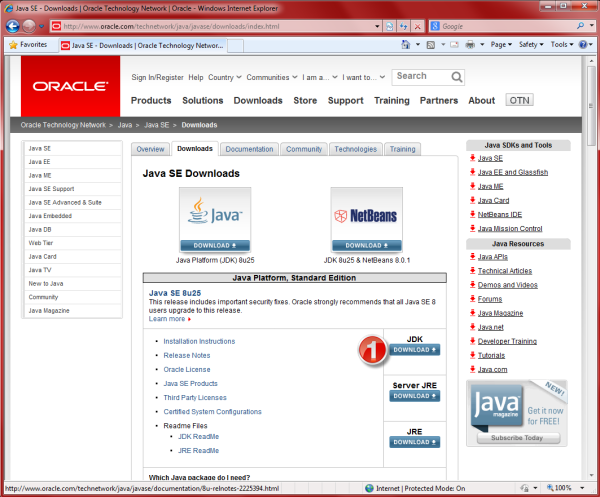Switch to the Technologies tab
This screenshot has width=600, height=497.
click(x=355, y=149)
